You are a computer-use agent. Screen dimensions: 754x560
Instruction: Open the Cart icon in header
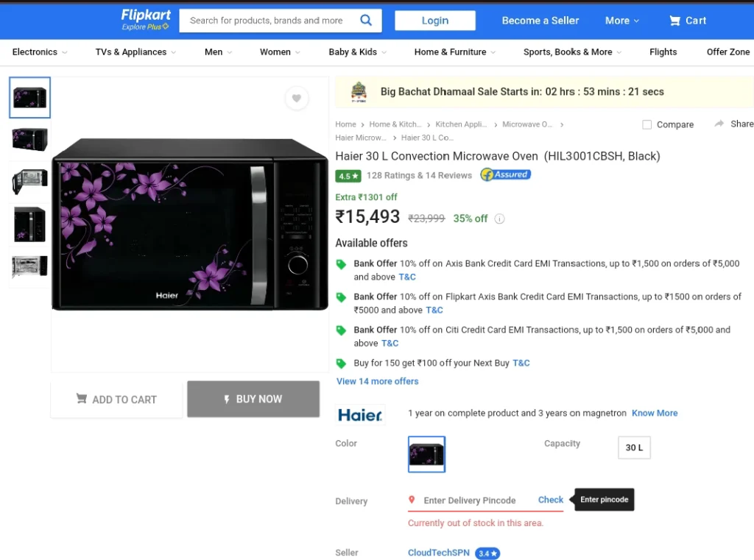point(674,21)
